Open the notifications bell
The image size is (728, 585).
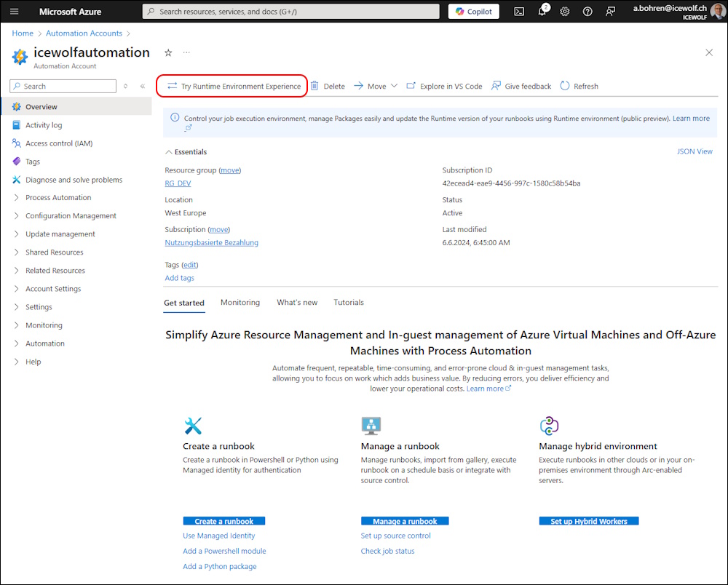[542, 12]
